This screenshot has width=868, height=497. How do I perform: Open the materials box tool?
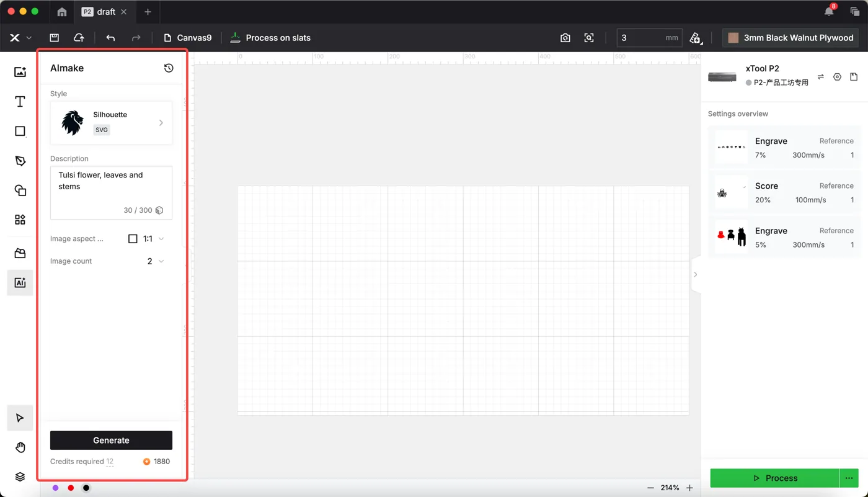coord(20,253)
